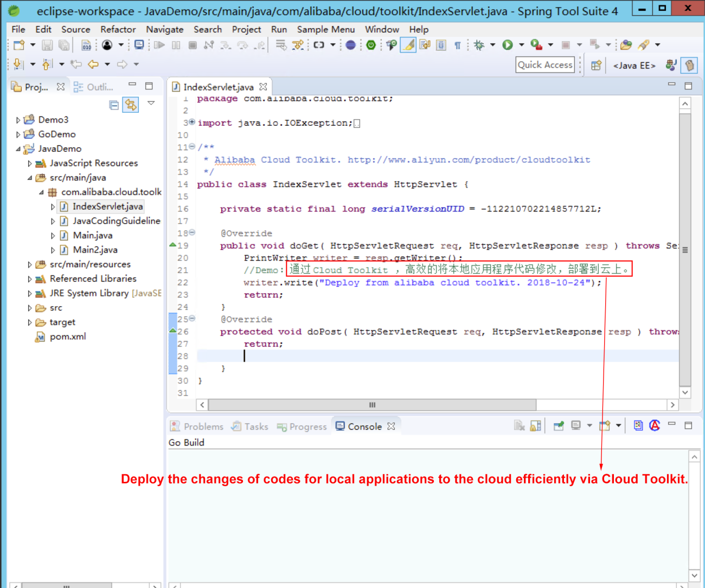Toggle Link with Editor in Project Explorer
The image size is (705, 588).
point(131,105)
